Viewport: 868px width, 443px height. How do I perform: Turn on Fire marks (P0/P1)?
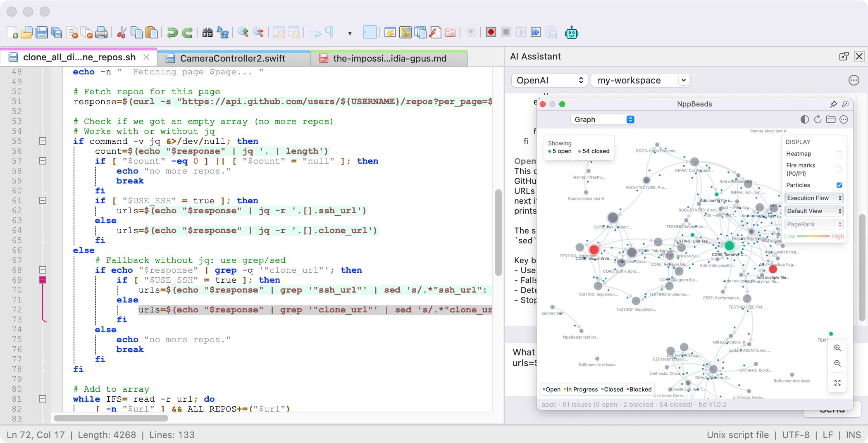839,169
